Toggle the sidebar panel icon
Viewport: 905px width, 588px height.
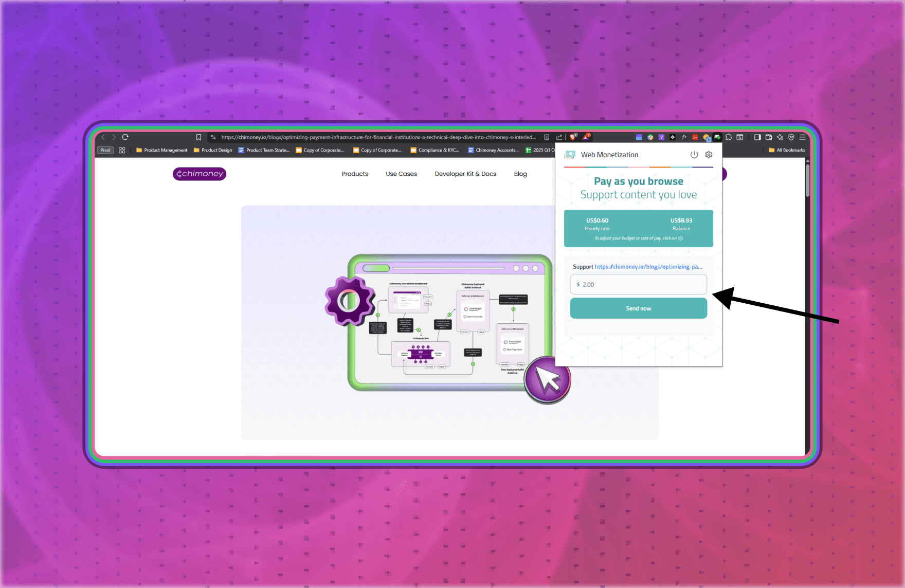point(757,137)
